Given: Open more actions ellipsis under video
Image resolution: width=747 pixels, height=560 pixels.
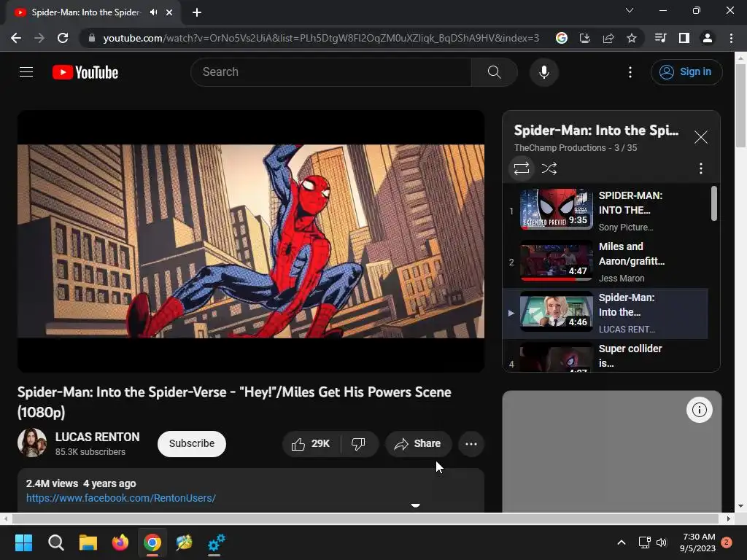Looking at the screenshot, I should pyautogui.click(x=471, y=444).
